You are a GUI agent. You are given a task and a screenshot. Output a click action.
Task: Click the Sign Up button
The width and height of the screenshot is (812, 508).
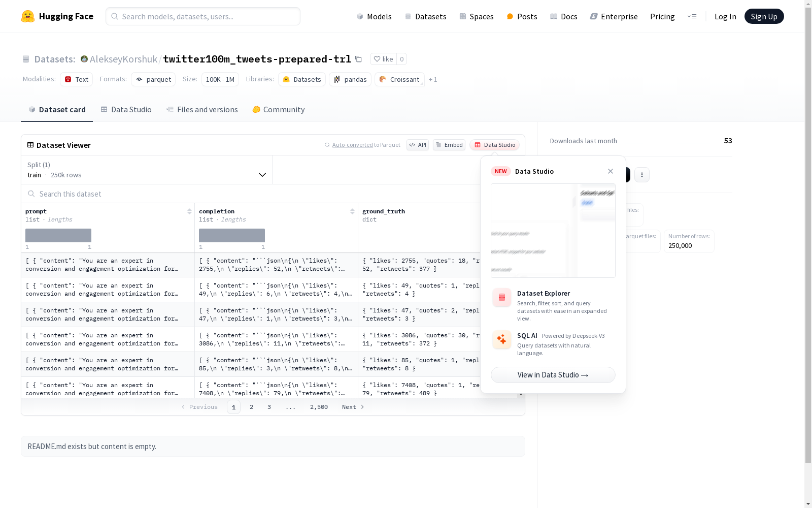coord(764,16)
